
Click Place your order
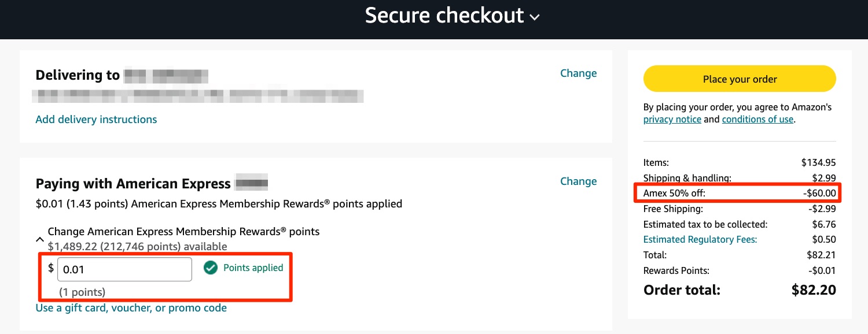pyautogui.click(x=739, y=79)
